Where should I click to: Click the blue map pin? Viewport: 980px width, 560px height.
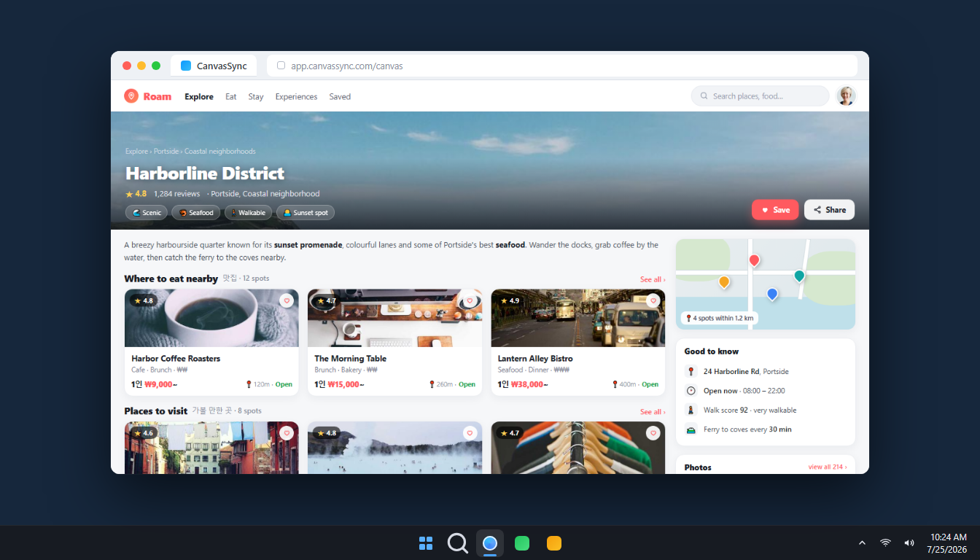click(x=772, y=294)
